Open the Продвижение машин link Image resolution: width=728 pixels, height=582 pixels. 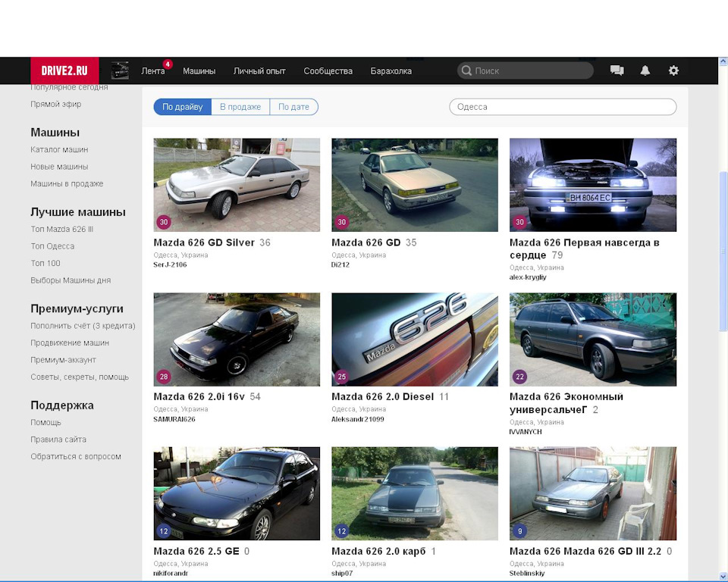(70, 343)
